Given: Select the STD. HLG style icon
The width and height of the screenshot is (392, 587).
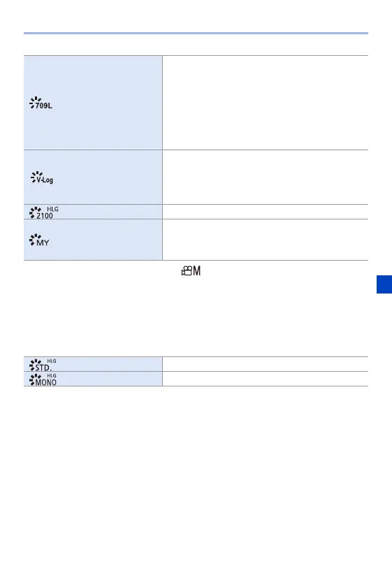Looking at the screenshot, I should 43,365.
